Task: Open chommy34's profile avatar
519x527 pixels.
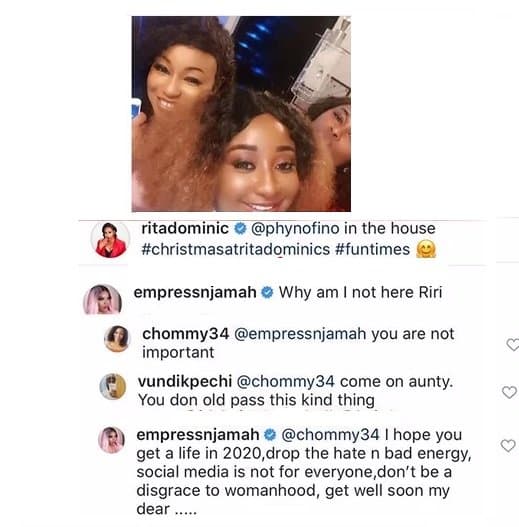Action: coord(117,339)
